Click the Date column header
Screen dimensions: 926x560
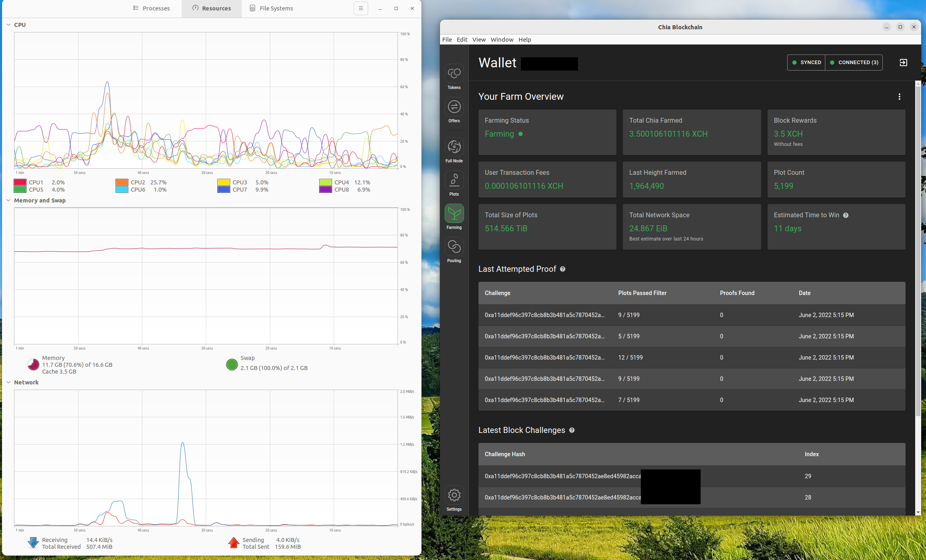pyautogui.click(x=804, y=293)
